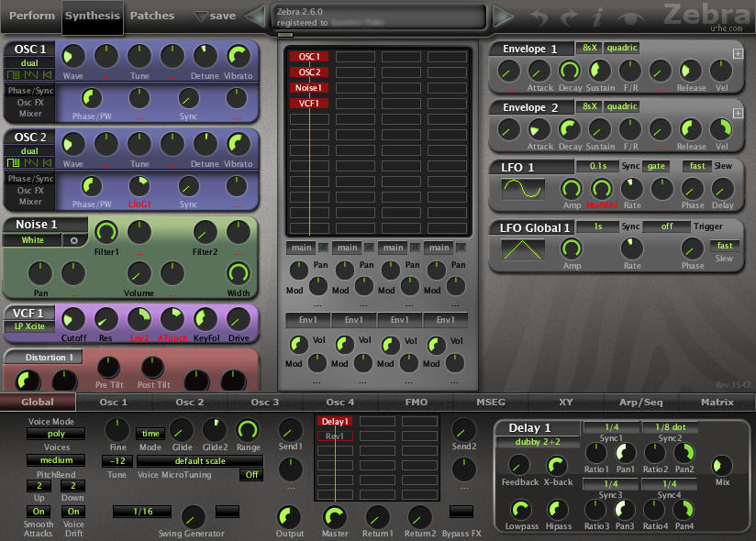Open Envelope 1 quadric mode selector
756x541 pixels.
click(x=621, y=48)
